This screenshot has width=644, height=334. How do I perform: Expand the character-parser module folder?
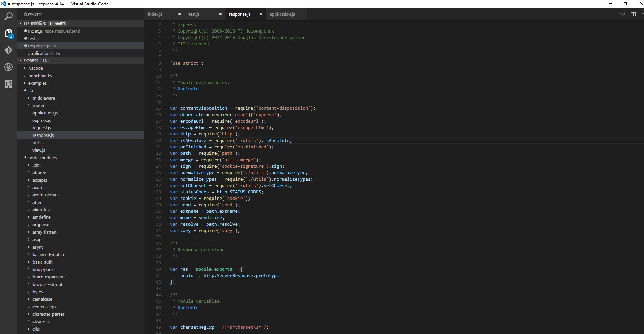(81, 314)
